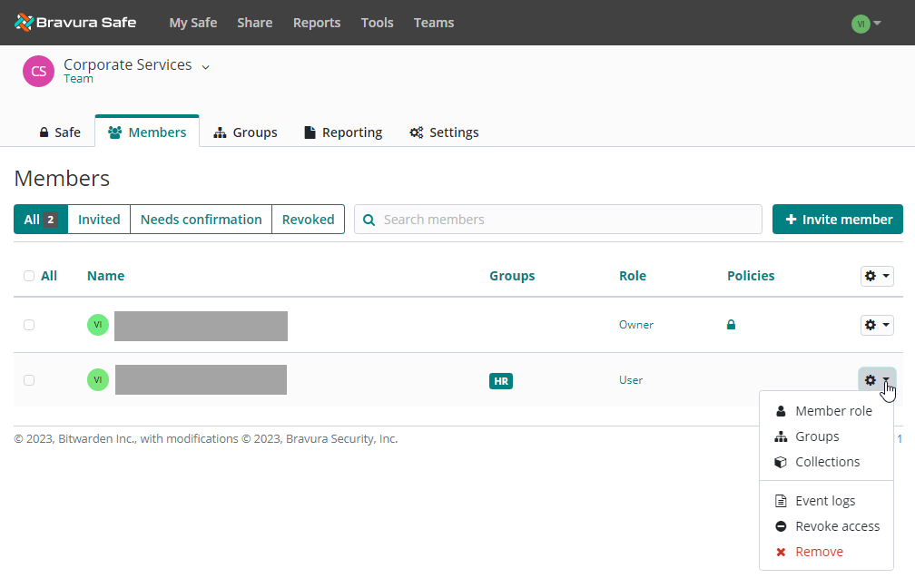Image resolution: width=915 pixels, height=588 pixels.
Task: Open the Owner row gear options dropdown
Action: [876, 325]
